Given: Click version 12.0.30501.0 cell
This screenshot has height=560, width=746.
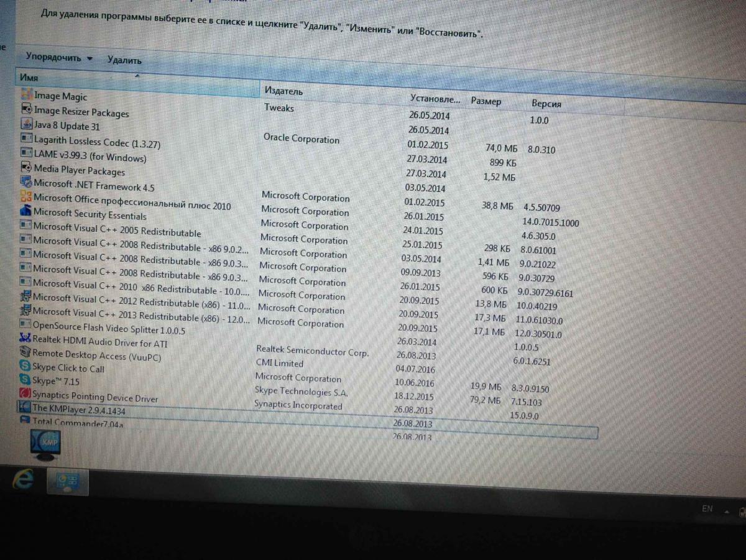Looking at the screenshot, I should pyautogui.click(x=539, y=334).
